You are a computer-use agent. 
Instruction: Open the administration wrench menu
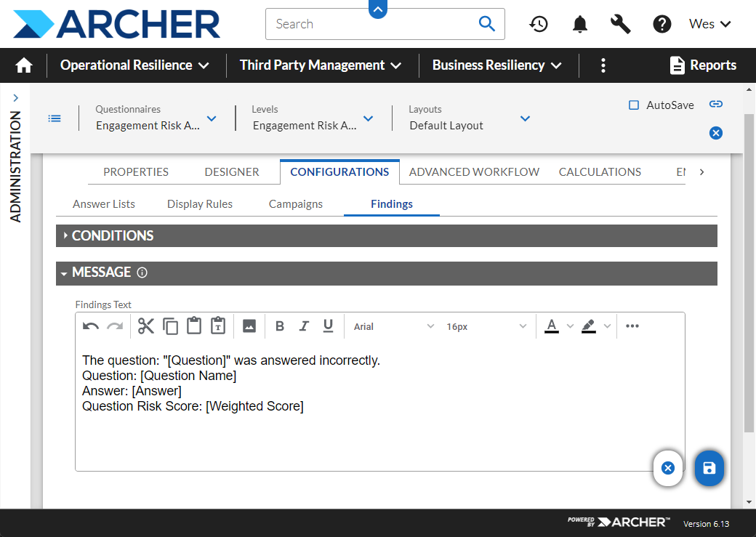point(621,24)
